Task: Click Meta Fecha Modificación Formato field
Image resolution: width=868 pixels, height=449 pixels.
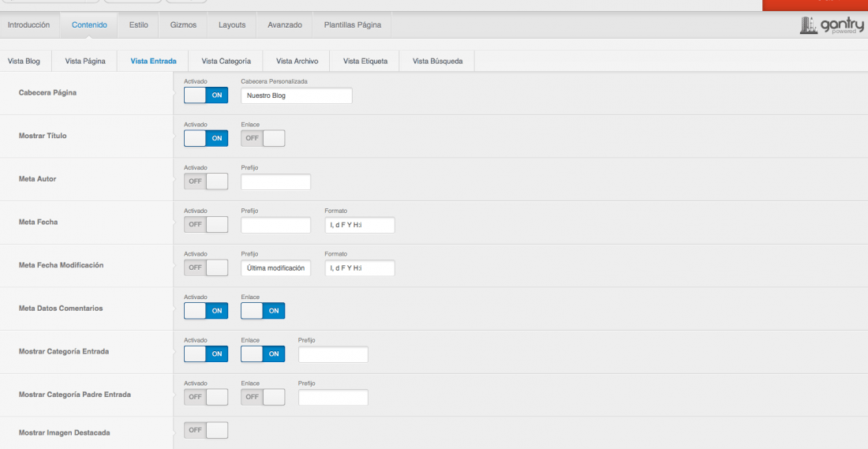Action: pos(360,268)
